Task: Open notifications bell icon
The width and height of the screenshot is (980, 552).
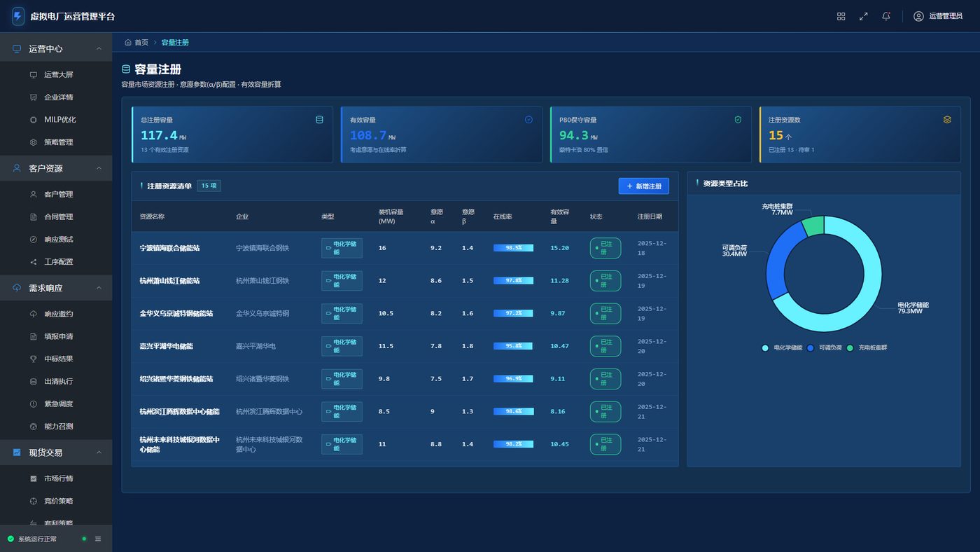Action: tap(886, 16)
